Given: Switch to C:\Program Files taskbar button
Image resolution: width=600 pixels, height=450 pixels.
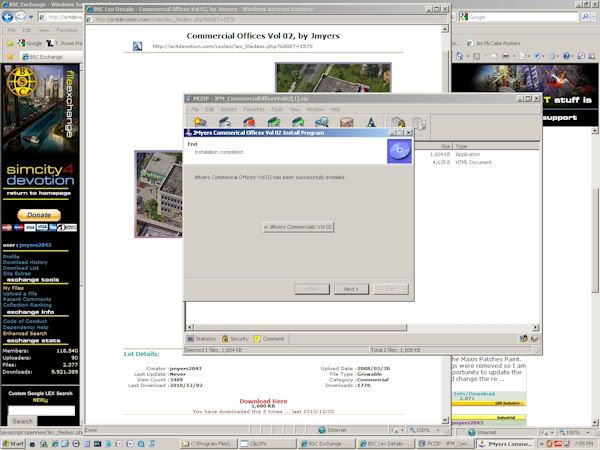Looking at the screenshot, I should point(209,444).
